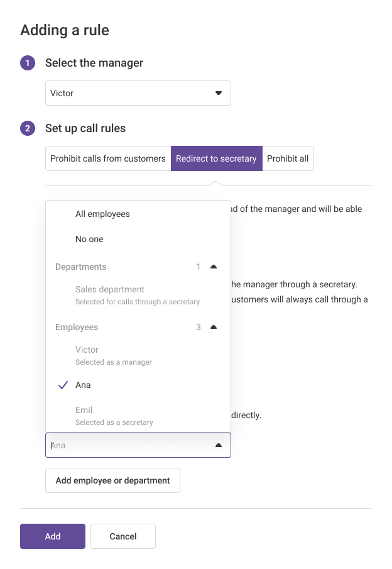Click the step 2 number badge

pyautogui.click(x=28, y=128)
